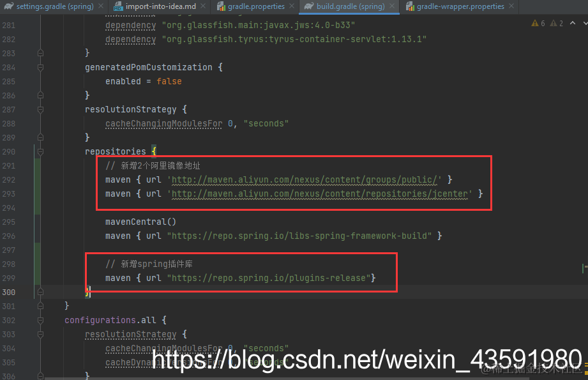Click the properties file icon on gradle.properties tab
This screenshot has width=588, height=380.
pyautogui.click(x=221, y=6)
